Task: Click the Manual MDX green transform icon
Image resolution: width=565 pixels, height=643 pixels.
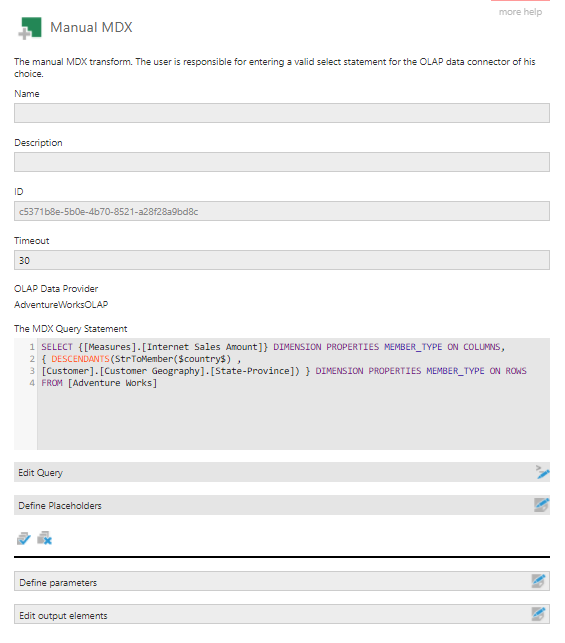Action: pos(30,28)
